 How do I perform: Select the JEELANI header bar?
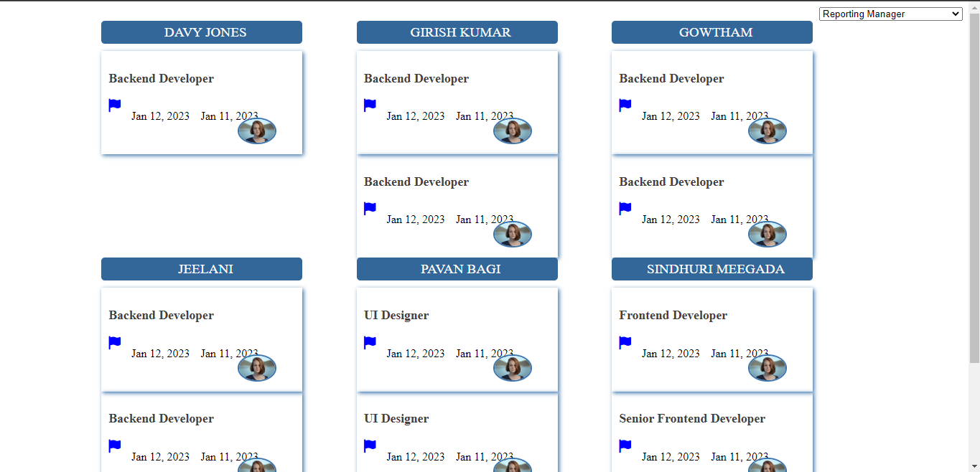click(202, 269)
